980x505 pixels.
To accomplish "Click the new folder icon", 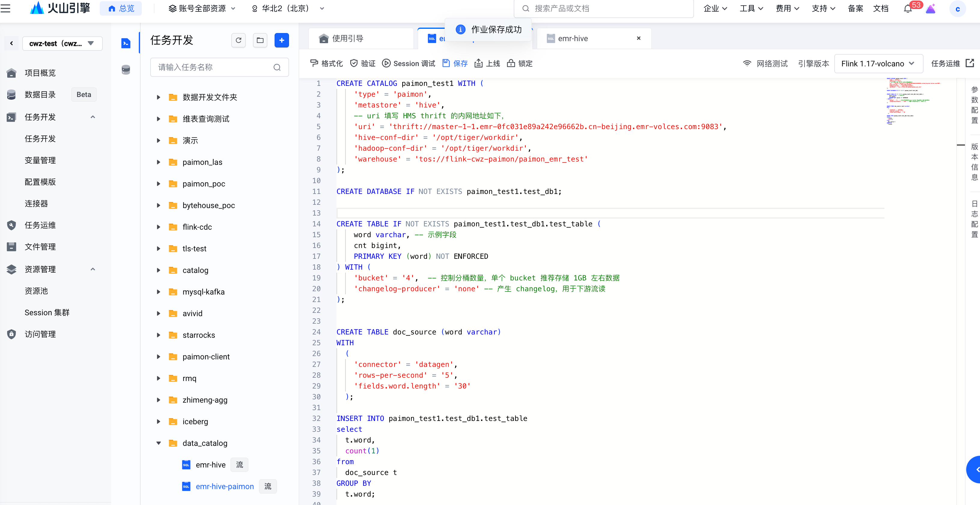I will point(260,40).
